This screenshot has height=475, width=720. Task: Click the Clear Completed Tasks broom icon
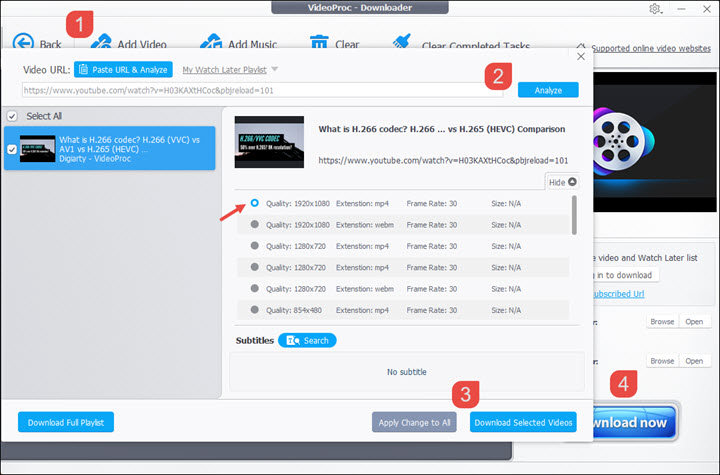pyautogui.click(x=402, y=41)
